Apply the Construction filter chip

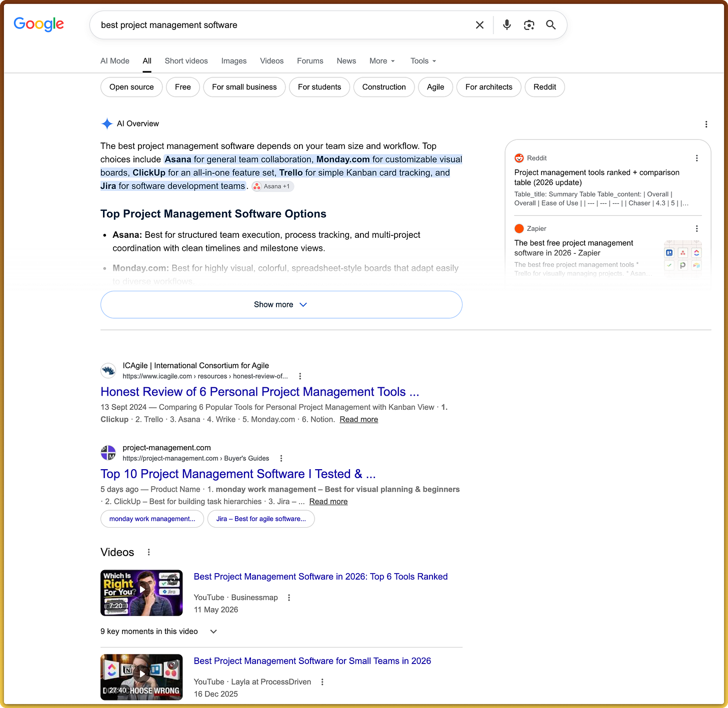click(x=384, y=87)
